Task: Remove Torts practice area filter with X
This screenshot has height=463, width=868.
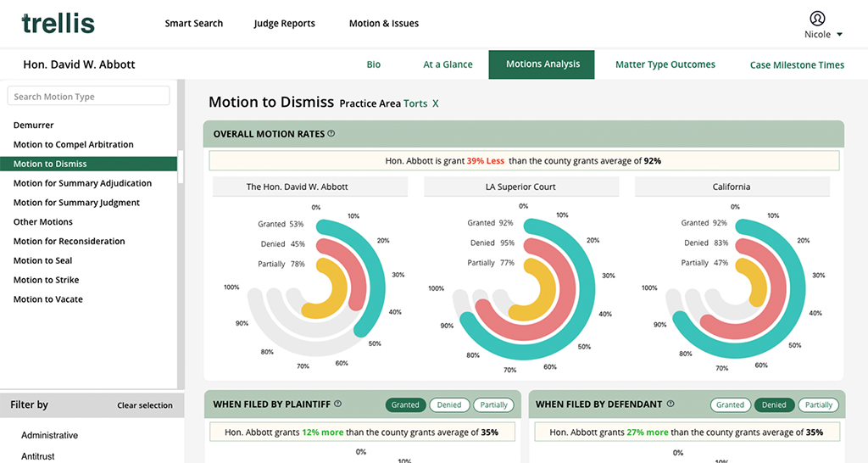Action: coord(436,103)
